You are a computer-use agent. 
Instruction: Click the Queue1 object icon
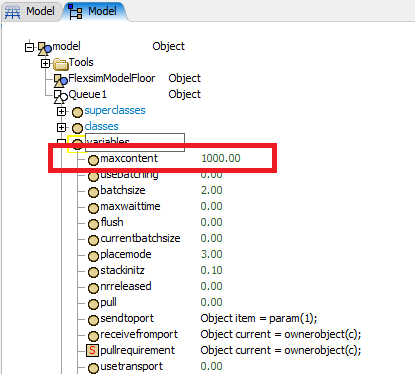coord(60,96)
